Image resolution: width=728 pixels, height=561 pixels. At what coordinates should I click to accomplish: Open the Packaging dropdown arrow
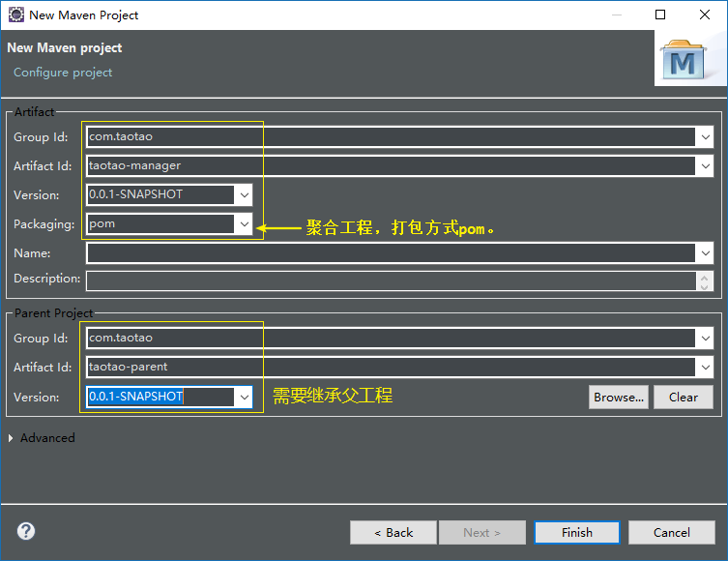(x=245, y=224)
